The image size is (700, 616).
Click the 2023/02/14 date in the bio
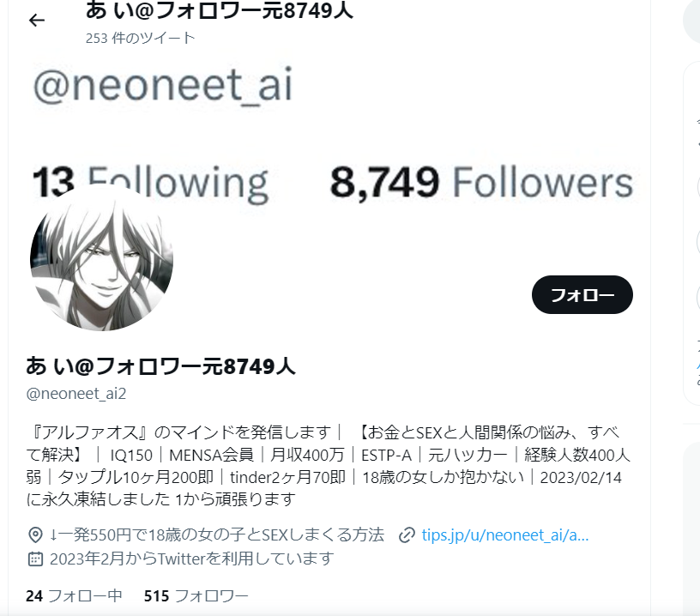pos(581,477)
